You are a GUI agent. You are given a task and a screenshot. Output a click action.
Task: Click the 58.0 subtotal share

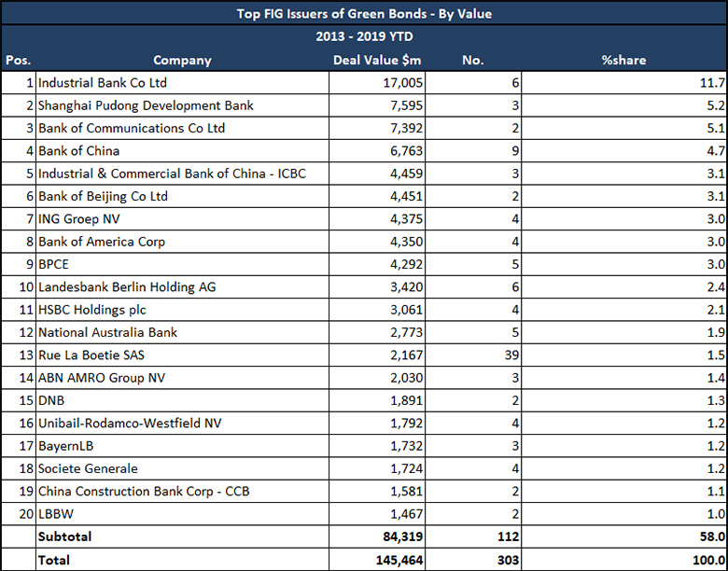click(x=624, y=537)
